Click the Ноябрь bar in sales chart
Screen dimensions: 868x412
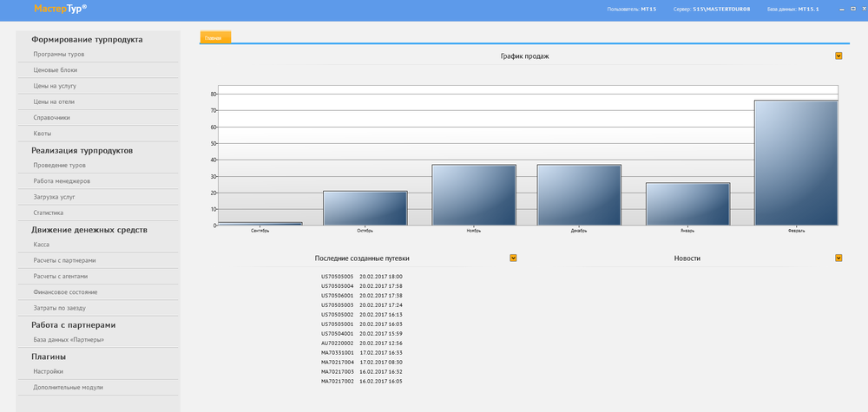tap(474, 194)
